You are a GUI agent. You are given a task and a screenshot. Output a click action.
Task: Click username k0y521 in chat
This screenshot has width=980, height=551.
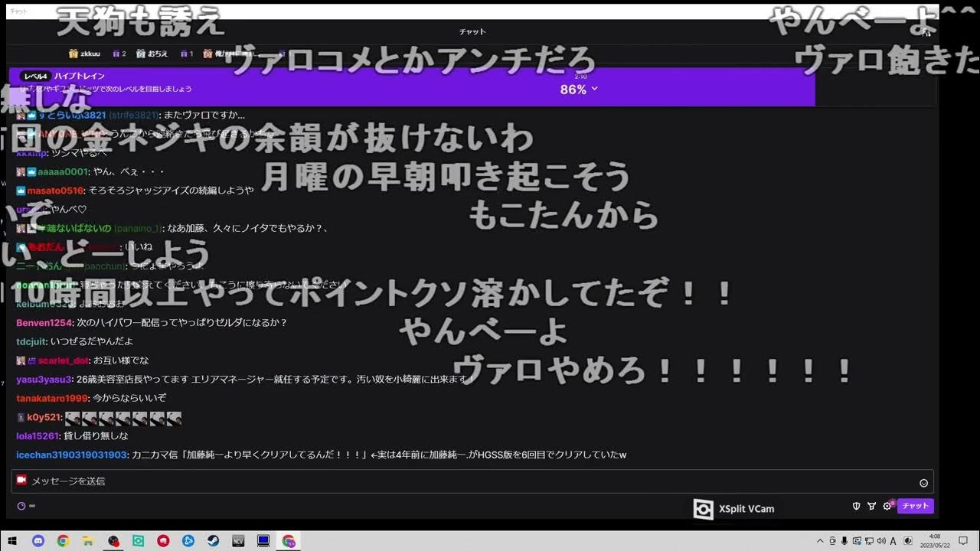point(43,417)
